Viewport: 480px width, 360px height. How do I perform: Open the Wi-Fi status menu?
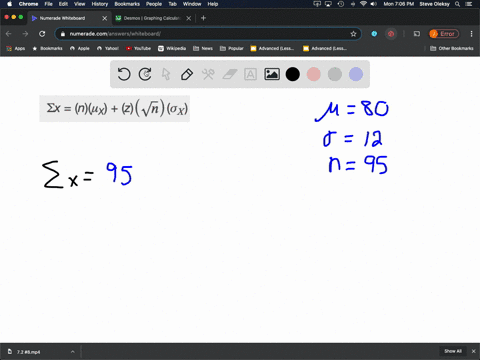pos(363,4)
